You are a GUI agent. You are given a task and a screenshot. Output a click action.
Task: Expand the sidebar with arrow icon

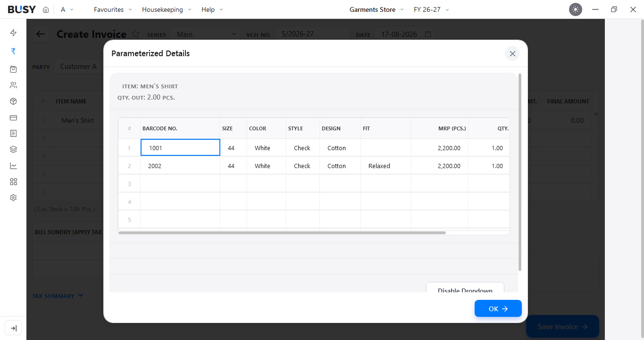click(13, 328)
